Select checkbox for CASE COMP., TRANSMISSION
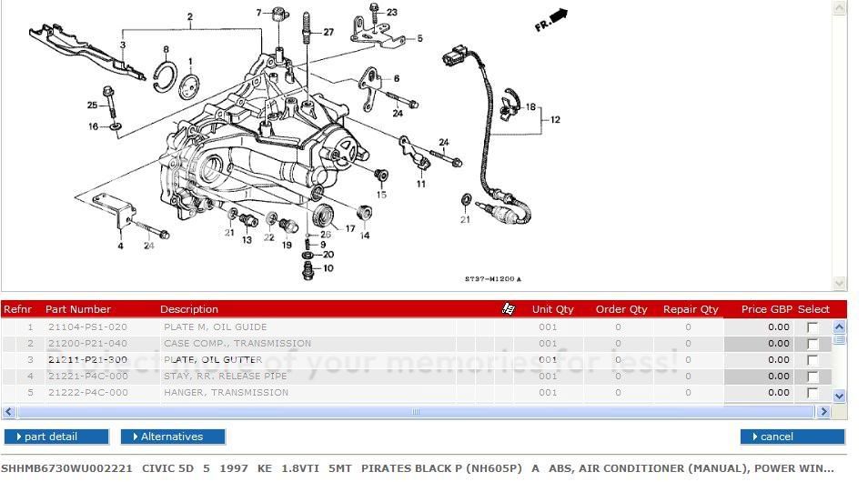 (x=812, y=344)
